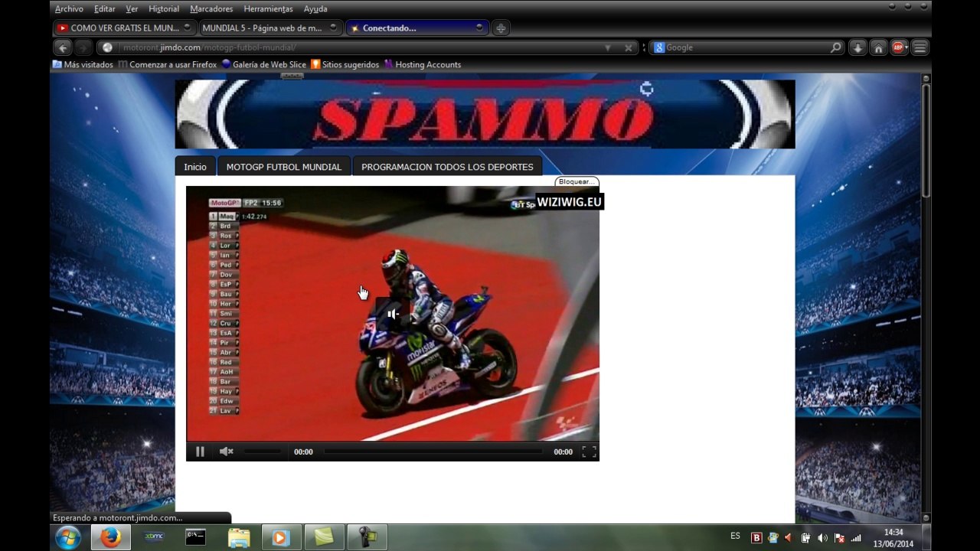Click the Firefox taskbar icon
This screenshot has height=551, width=980.
[x=111, y=537]
